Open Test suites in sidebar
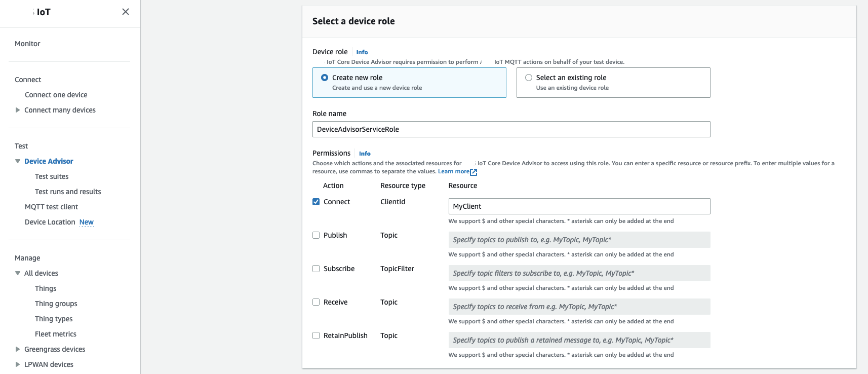 click(52, 176)
